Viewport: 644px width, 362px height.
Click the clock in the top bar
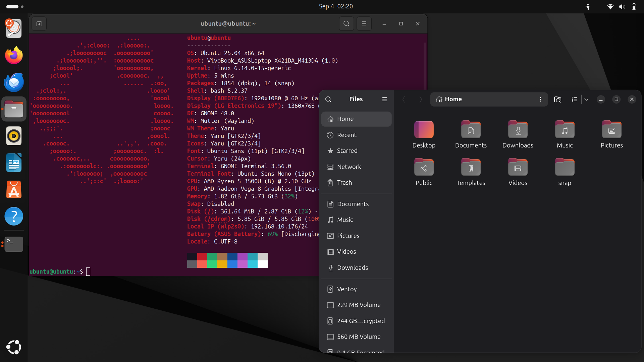(336, 6)
